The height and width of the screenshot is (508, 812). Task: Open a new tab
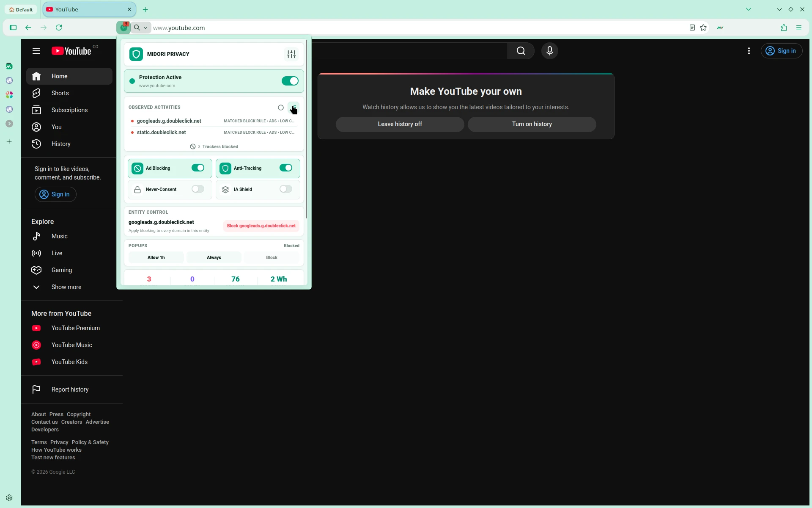(x=145, y=9)
